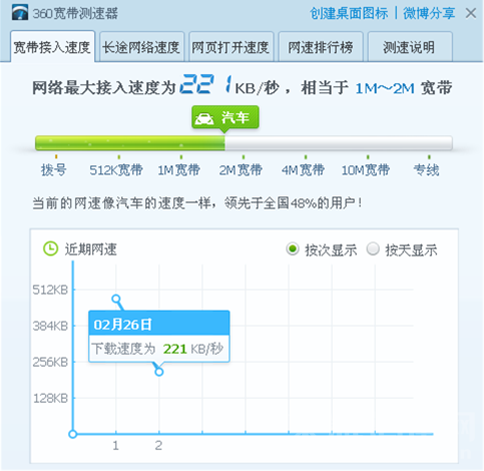Click the 256KB axis label
The width and height of the screenshot is (484, 471).
(x=50, y=362)
